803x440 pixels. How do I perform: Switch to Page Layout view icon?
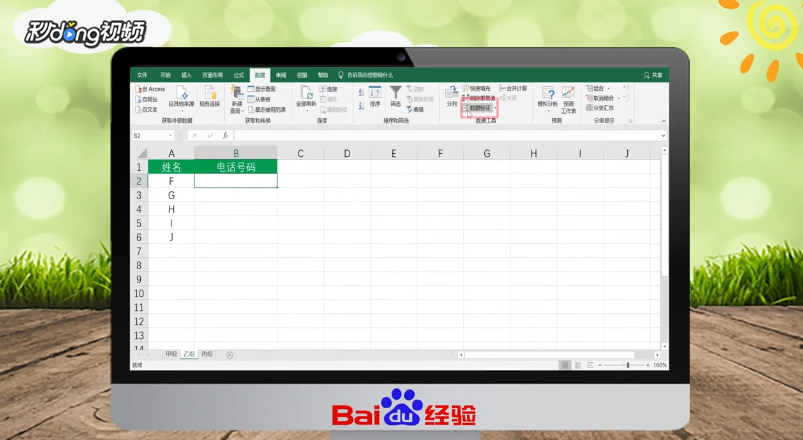coord(578,365)
